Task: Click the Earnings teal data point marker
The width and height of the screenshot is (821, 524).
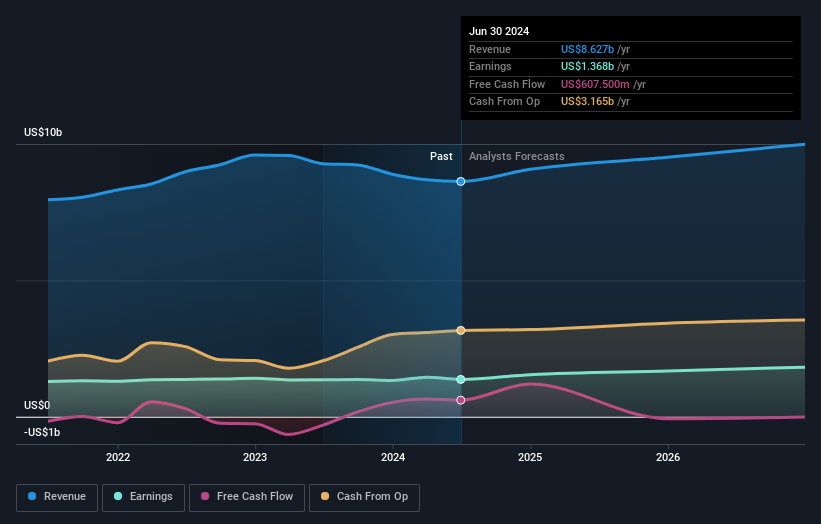Action: (461, 380)
